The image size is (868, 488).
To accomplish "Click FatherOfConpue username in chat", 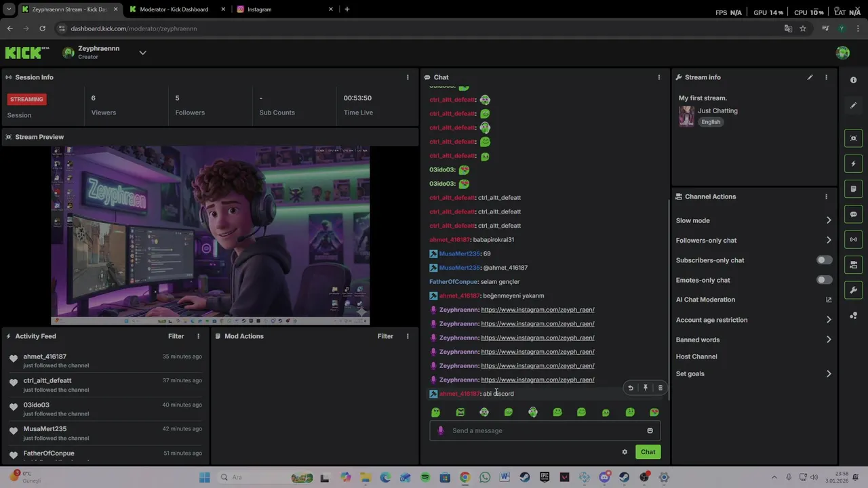I will tap(453, 282).
